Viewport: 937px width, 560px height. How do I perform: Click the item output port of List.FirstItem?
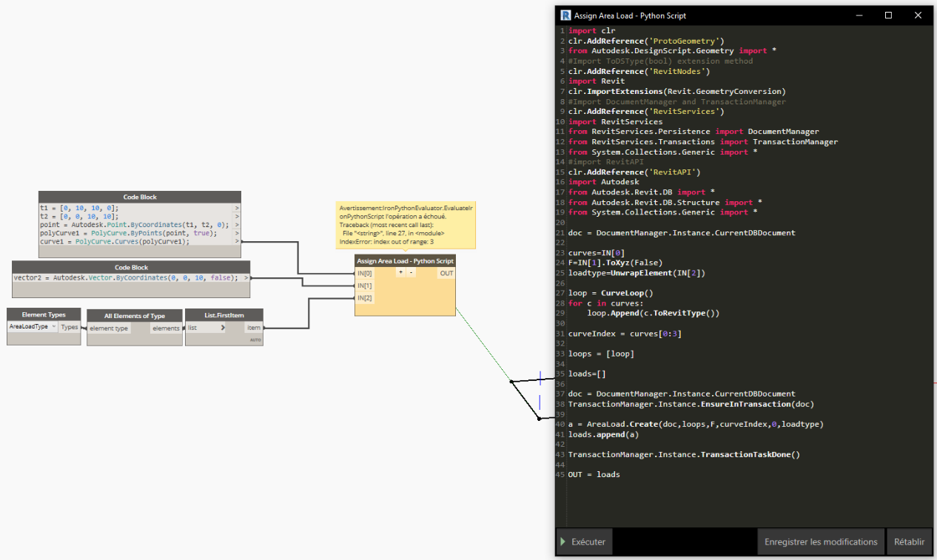coord(254,328)
